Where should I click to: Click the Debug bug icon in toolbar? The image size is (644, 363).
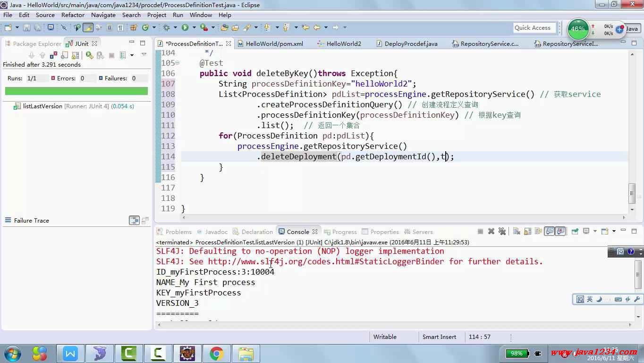point(166,27)
